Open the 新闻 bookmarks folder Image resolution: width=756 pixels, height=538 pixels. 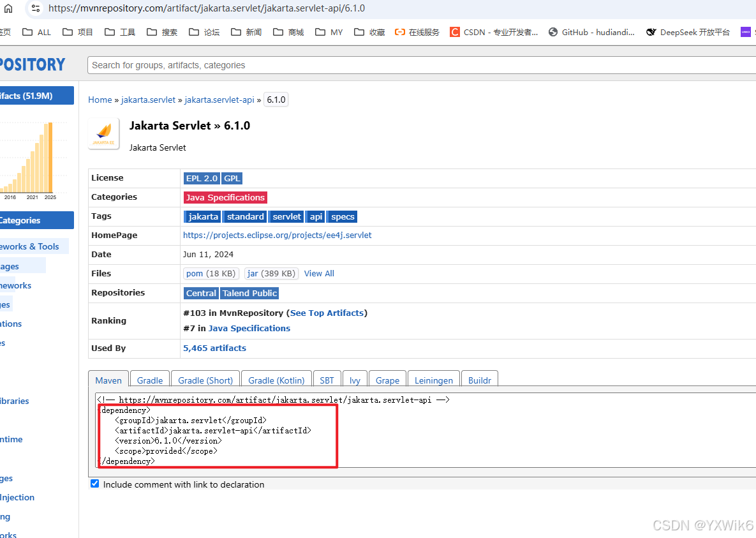coord(246,33)
